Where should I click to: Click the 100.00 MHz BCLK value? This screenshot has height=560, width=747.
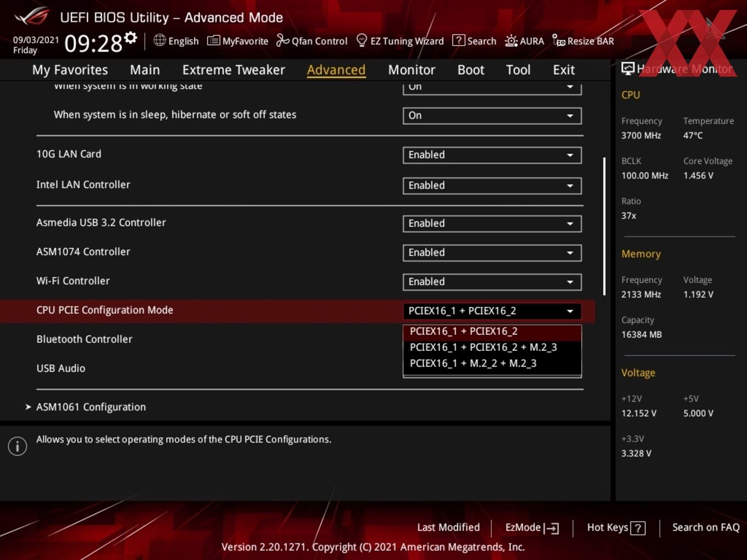[645, 176]
